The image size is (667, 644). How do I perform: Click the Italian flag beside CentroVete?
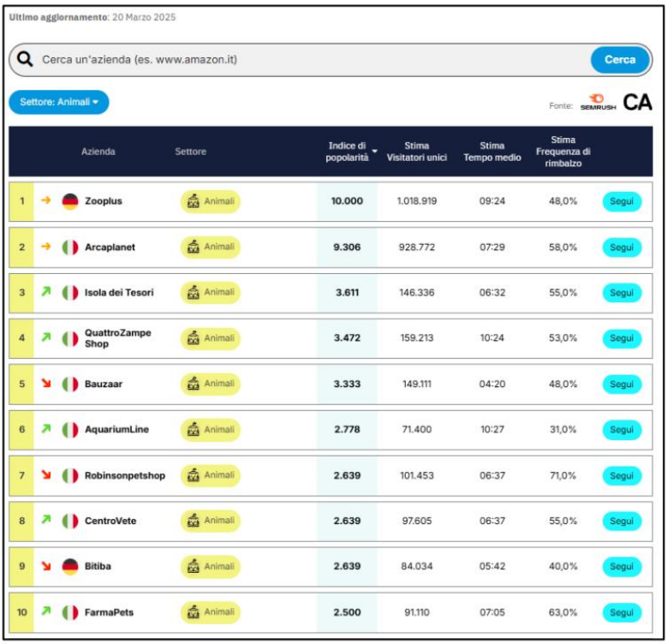point(70,521)
